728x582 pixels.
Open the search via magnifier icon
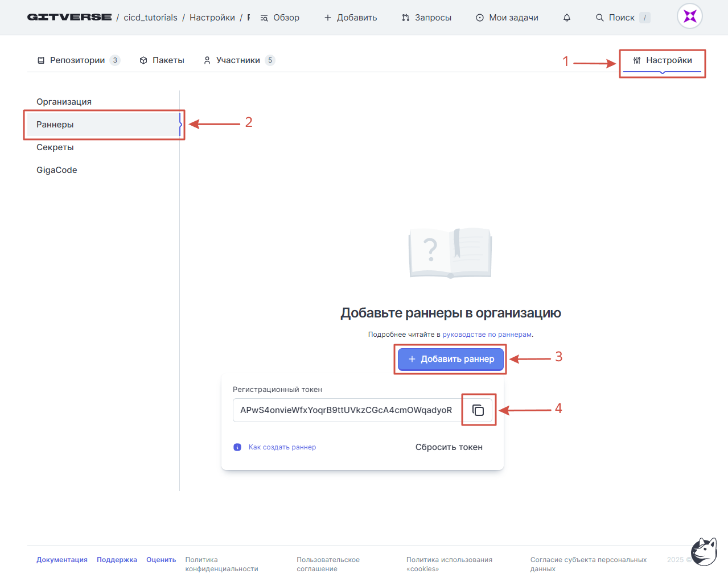600,18
